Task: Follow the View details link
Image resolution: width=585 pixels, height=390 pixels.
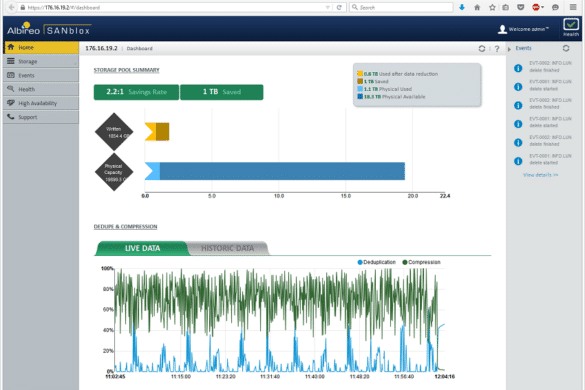Action: click(540, 175)
